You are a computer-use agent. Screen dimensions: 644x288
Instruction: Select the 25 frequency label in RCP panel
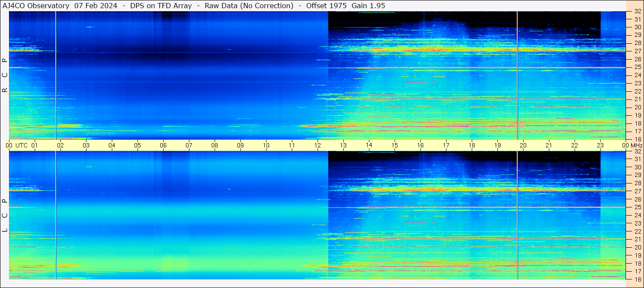[637, 67]
